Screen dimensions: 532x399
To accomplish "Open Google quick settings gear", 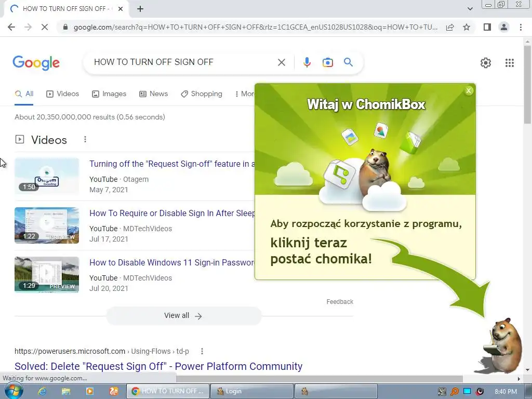I will (x=486, y=63).
